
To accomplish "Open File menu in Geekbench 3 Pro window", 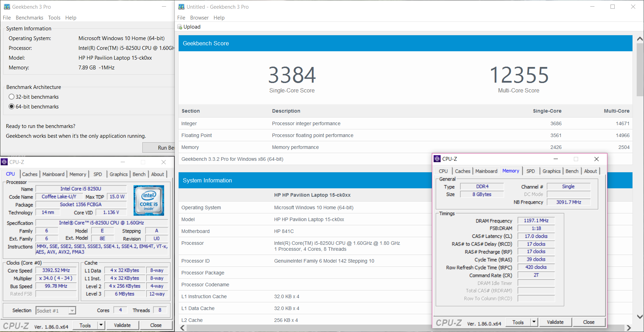I will (x=7, y=18).
